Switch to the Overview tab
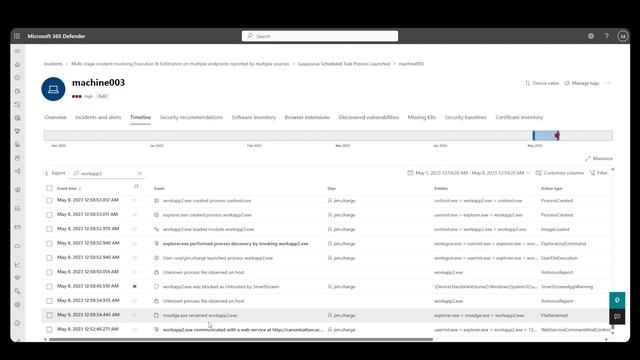Viewport: 640px width, 360px height. (56, 117)
